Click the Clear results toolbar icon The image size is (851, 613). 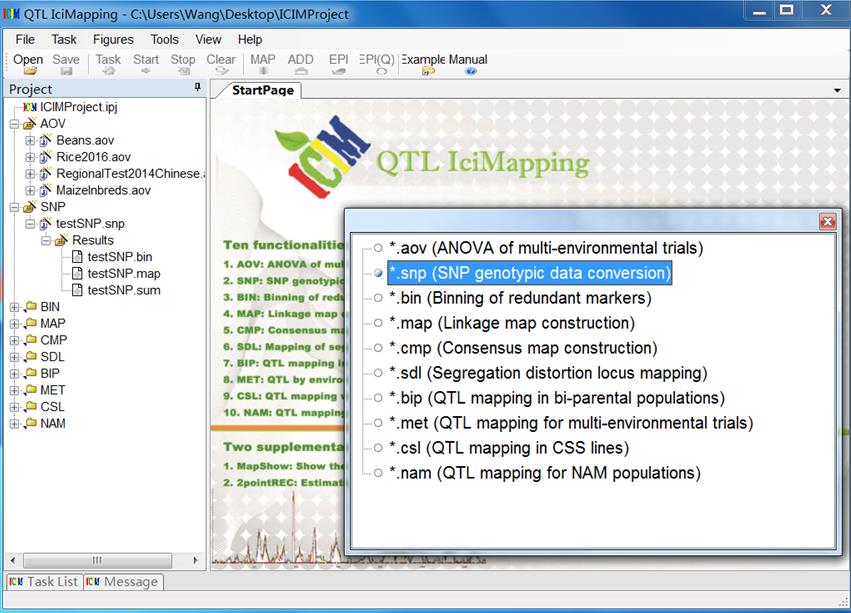[x=220, y=62]
